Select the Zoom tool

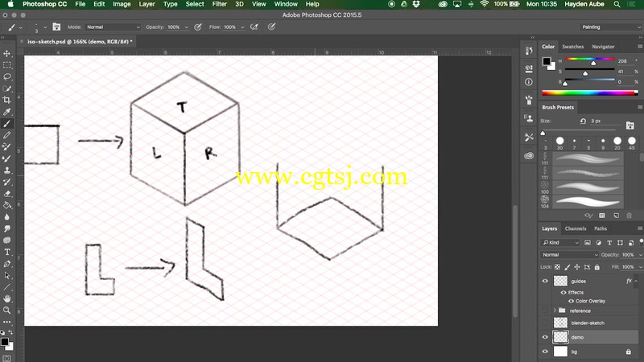pos(7,311)
